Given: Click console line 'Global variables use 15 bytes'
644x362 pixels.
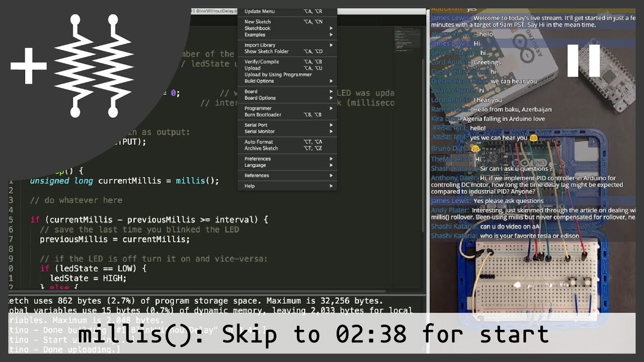Looking at the screenshot, I should (210, 310).
